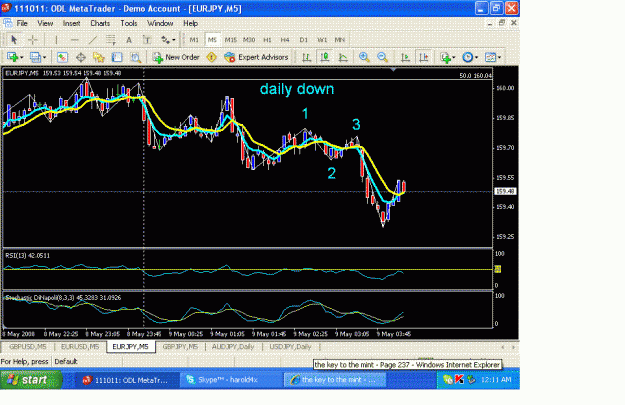Select the cursor arrow tool

[14, 40]
